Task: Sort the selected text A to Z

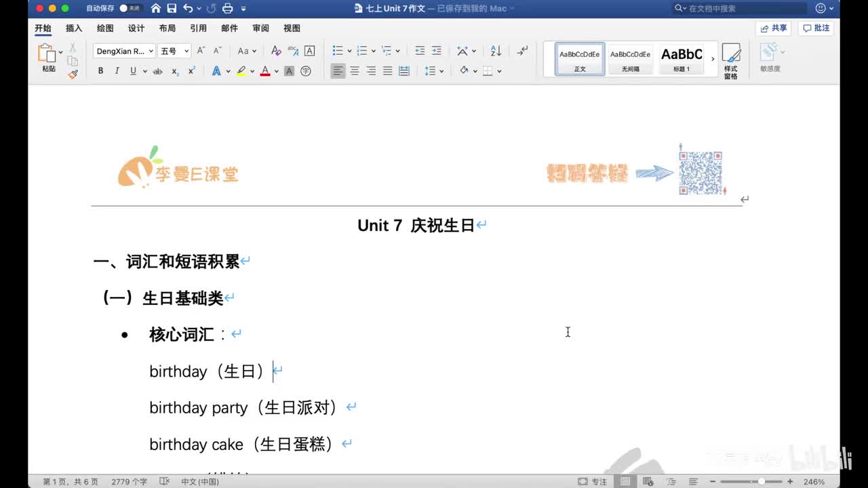Action: coord(496,51)
